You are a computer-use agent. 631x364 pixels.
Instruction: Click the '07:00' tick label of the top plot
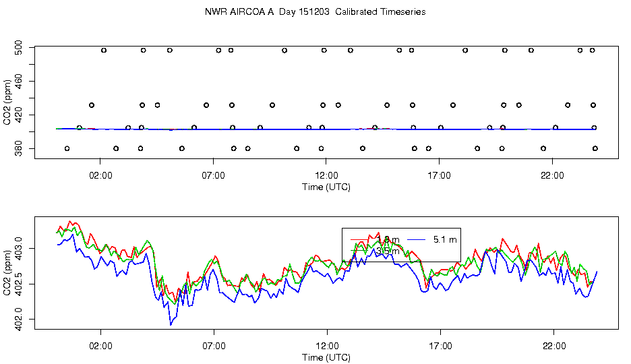(213, 175)
